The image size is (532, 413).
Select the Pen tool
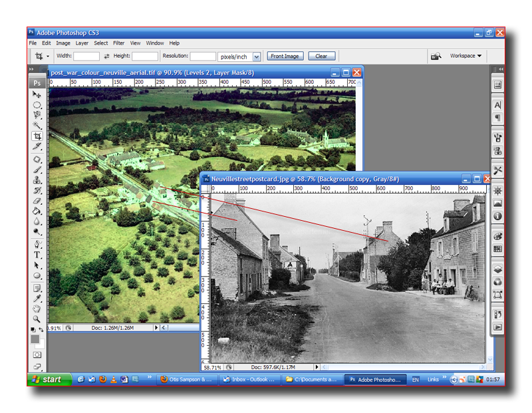coord(37,244)
